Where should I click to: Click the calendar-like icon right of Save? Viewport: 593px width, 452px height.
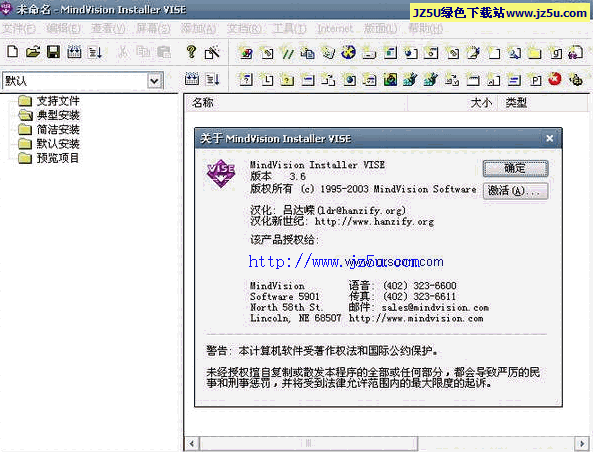(x=74, y=52)
